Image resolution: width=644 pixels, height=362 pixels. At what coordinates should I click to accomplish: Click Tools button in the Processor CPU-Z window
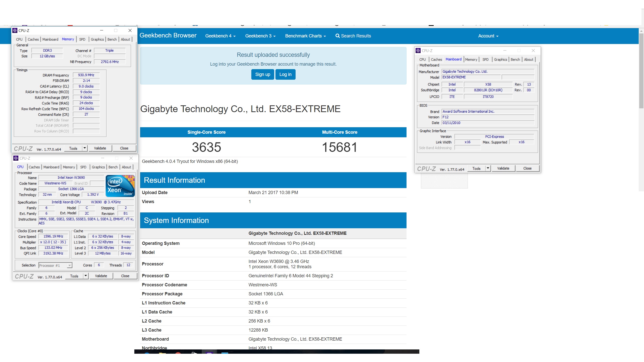tap(74, 276)
